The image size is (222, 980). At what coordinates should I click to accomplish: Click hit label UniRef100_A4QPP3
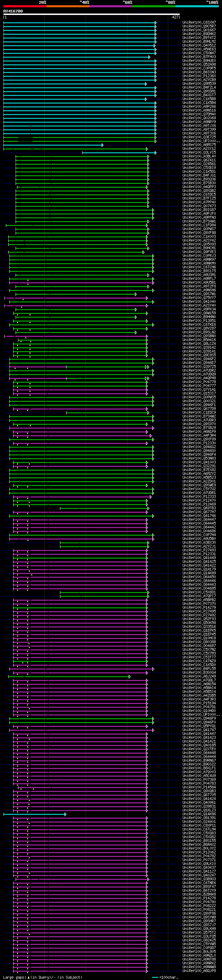point(199,187)
